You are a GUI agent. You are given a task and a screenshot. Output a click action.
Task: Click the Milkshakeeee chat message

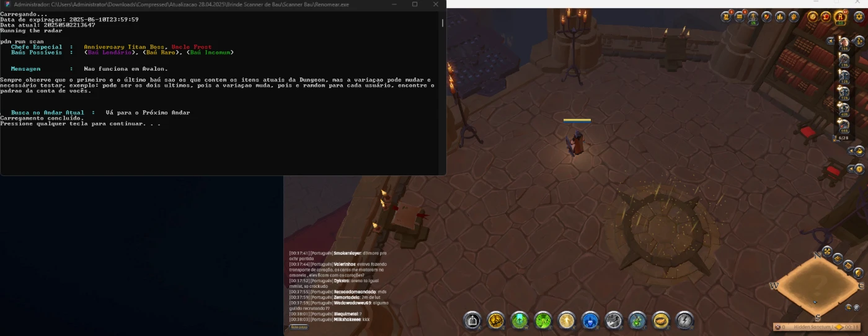pyautogui.click(x=329, y=319)
